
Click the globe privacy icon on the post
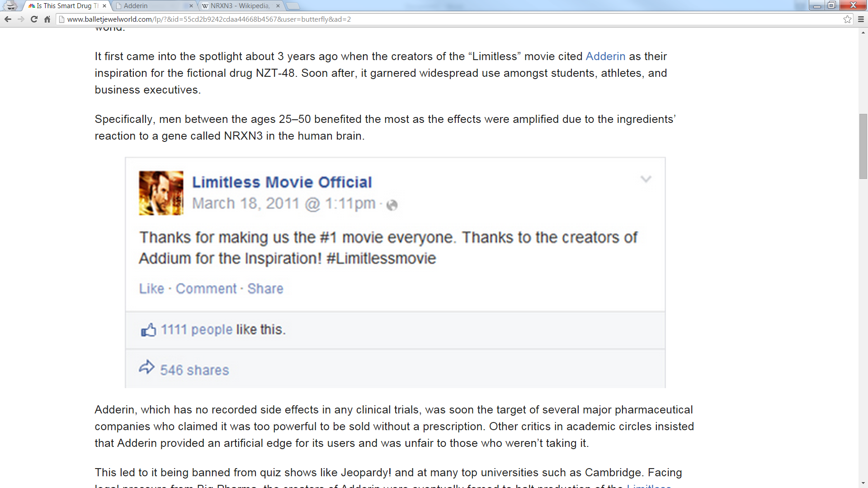392,205
